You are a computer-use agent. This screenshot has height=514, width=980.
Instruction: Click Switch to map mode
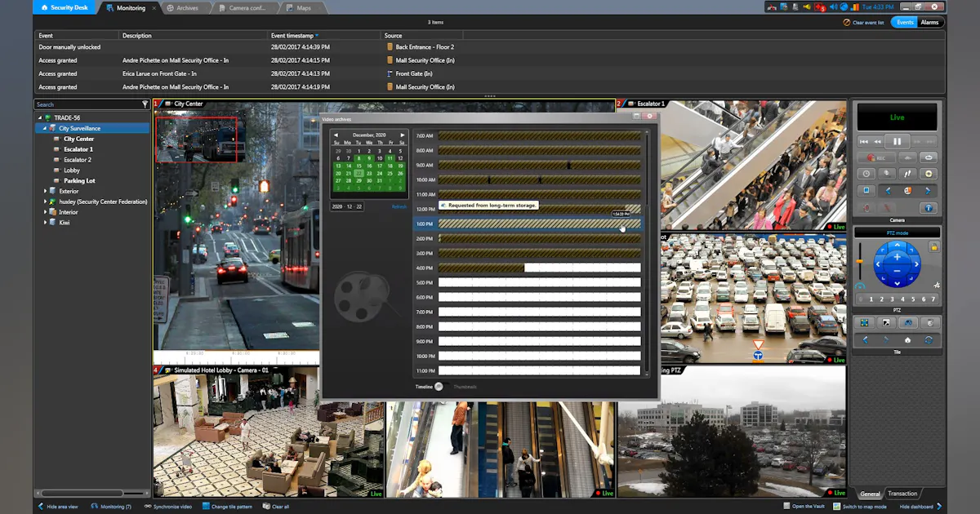click(860, 507)
